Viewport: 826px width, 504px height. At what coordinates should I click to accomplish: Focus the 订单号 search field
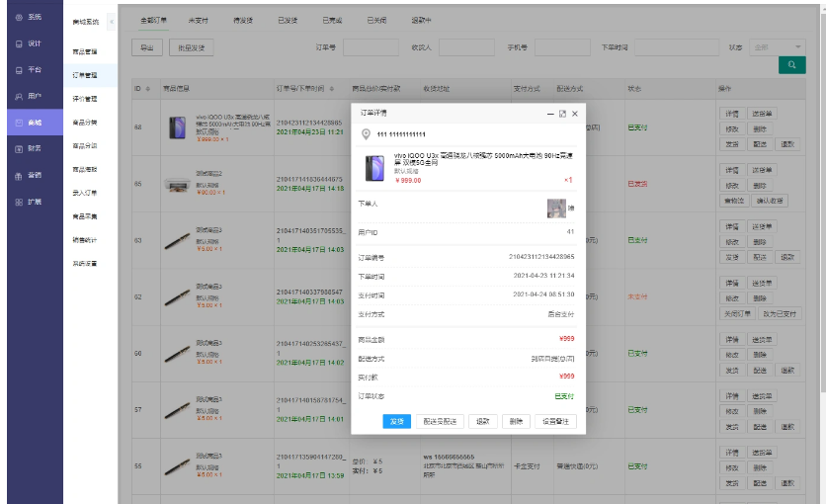tap(371, 47)
